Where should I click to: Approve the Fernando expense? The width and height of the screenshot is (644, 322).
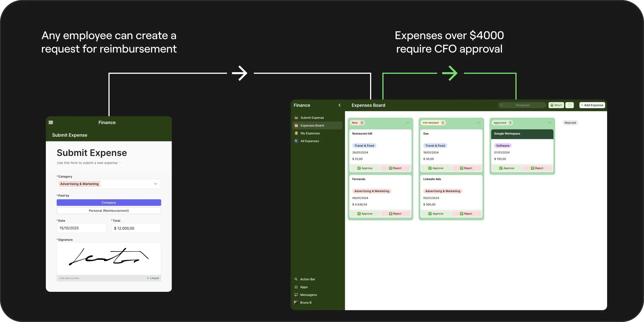[365, 214]
